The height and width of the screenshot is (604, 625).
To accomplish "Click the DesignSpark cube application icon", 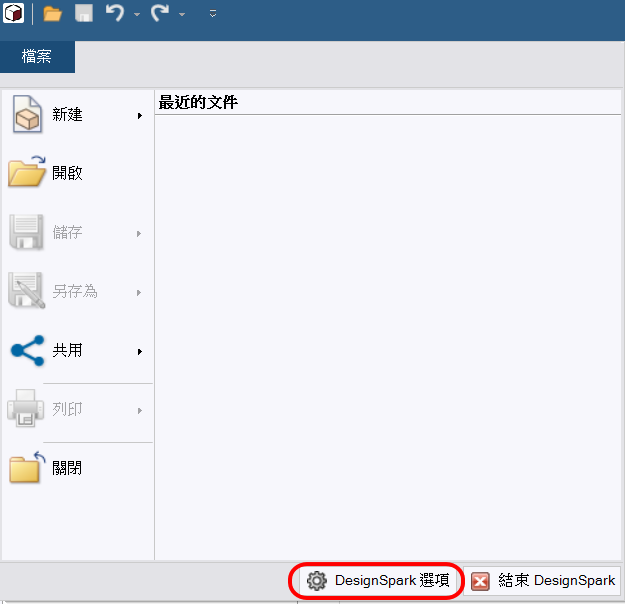I will 14,13.
